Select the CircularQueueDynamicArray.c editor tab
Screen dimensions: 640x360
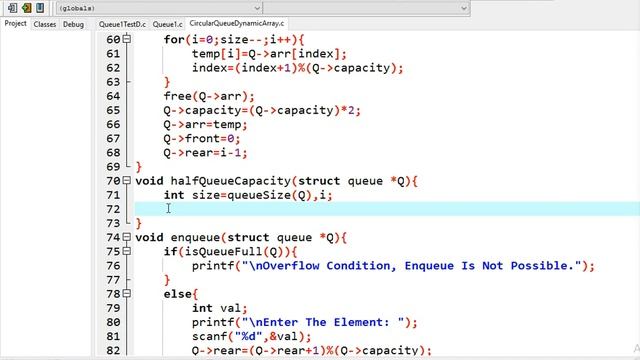[x=237, y=24]
